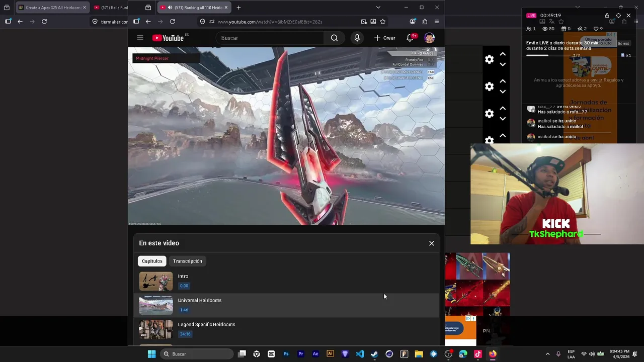Click the Bonus button in LIVE panel
Image resolution: width=644 pixels, height=362 pixels.
click(623, 44)
